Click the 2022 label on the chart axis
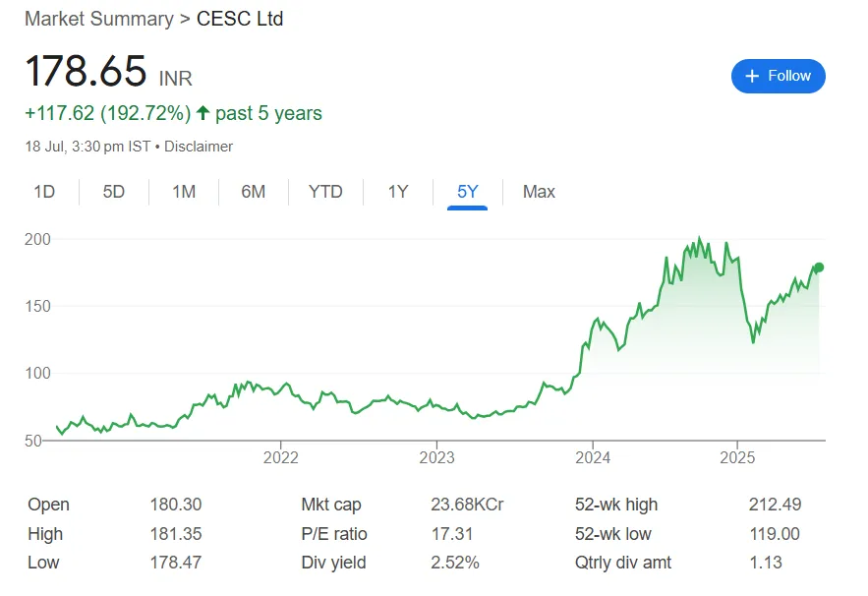868x596 pixels. click(281, 457)
